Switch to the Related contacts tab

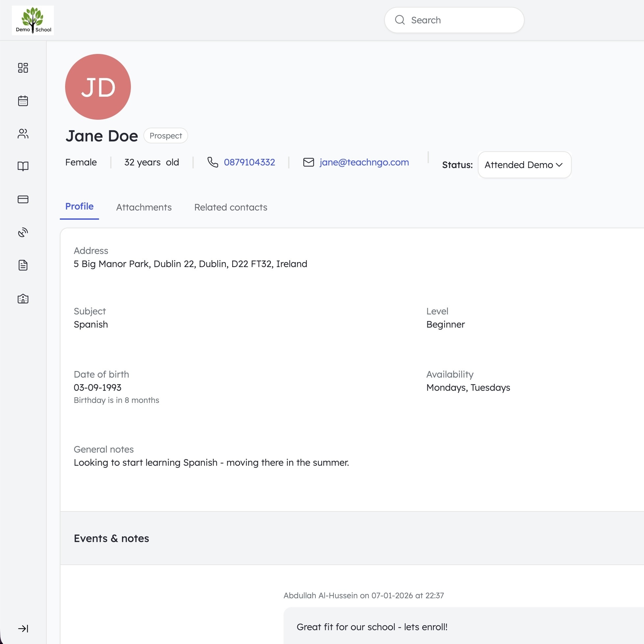pos(231,207)
